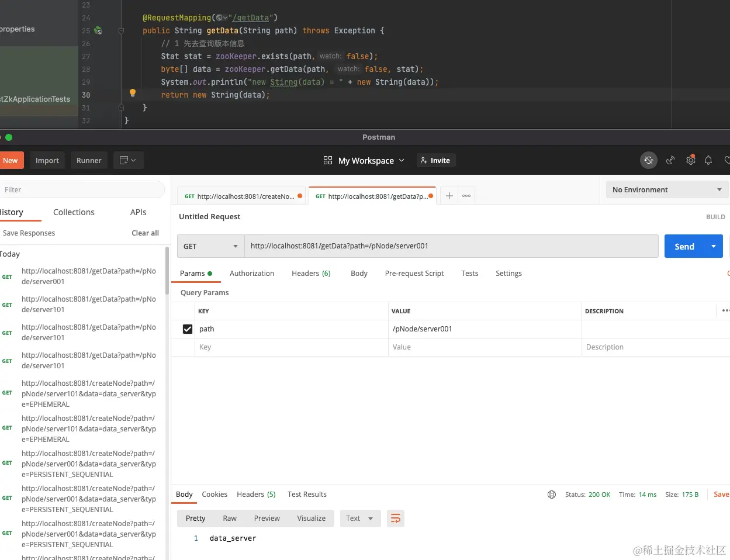Viewport: 730px width, 560px height.
Task: Open the response Cookies tab
Action: click(x=214, y=494)
